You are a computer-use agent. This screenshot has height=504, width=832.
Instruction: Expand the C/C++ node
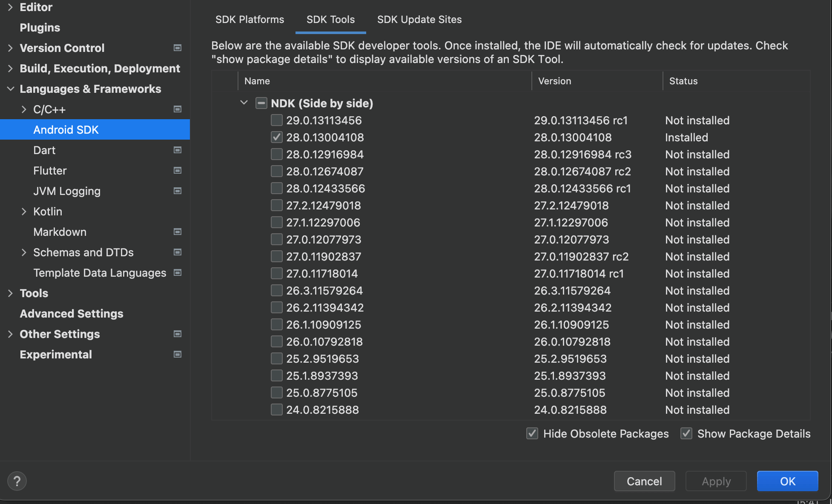[24, 109]
